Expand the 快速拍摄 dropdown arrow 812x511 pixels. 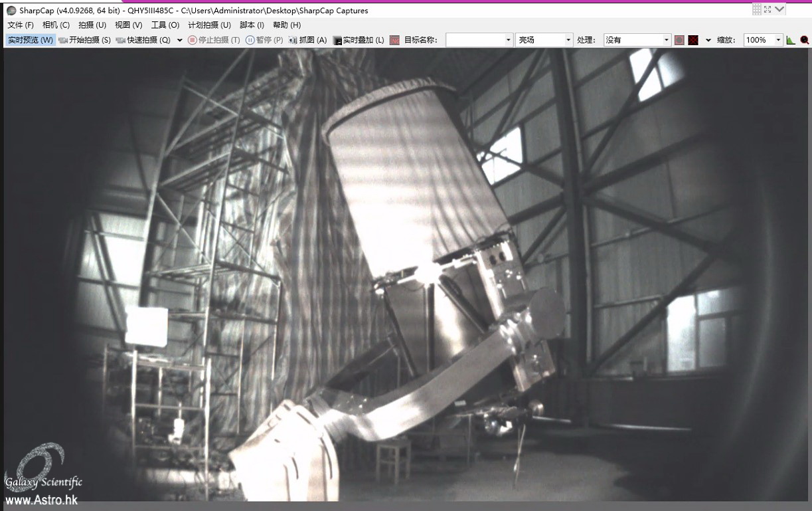[179, 40]
